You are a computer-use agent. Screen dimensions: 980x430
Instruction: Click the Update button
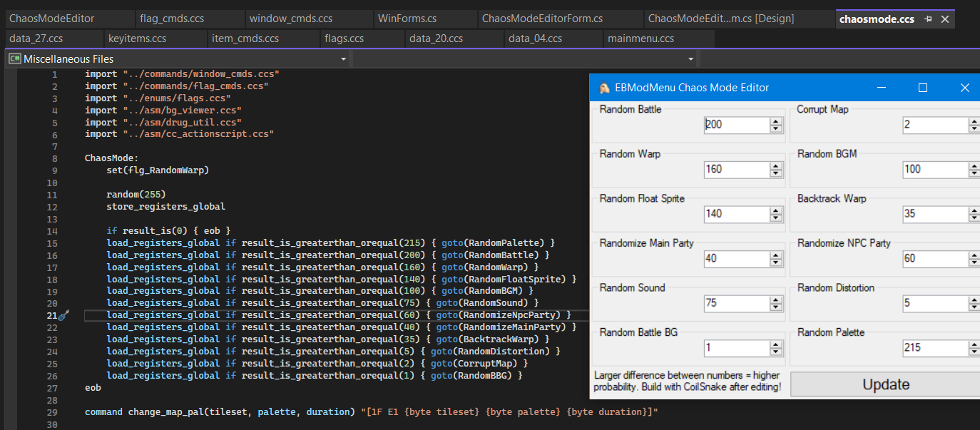click(885, 384)
